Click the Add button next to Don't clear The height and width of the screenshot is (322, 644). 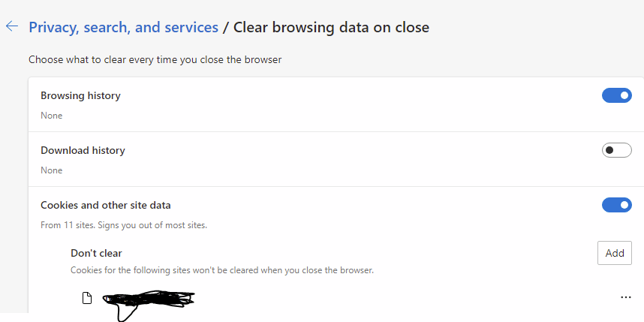(615, 253)
